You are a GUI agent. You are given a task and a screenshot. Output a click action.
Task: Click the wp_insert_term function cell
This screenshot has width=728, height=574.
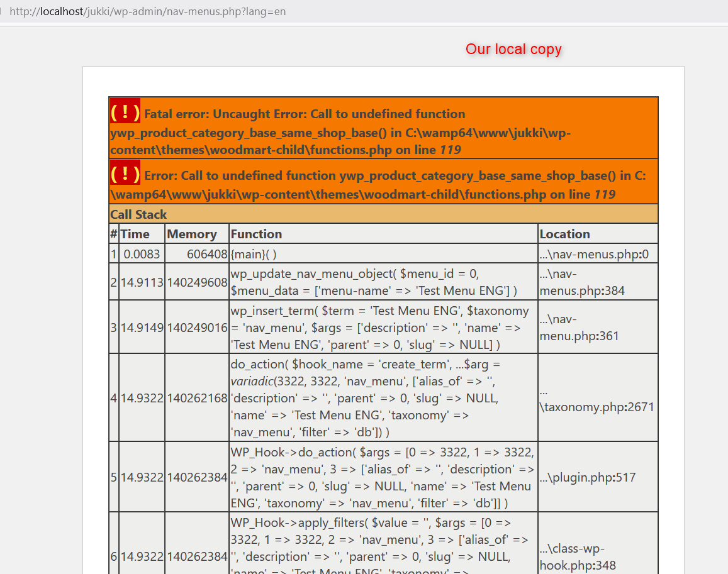click(383, 328)
